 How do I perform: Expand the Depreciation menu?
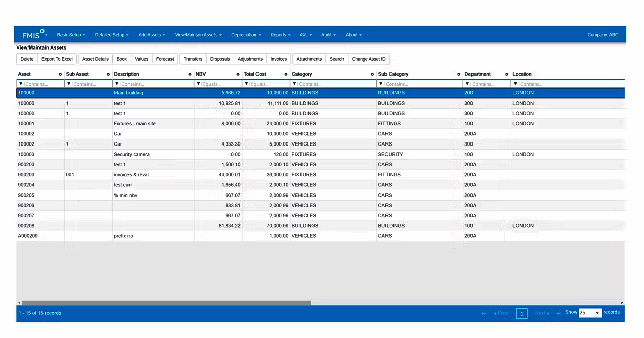pyautogui.click(x=246, y=35)
